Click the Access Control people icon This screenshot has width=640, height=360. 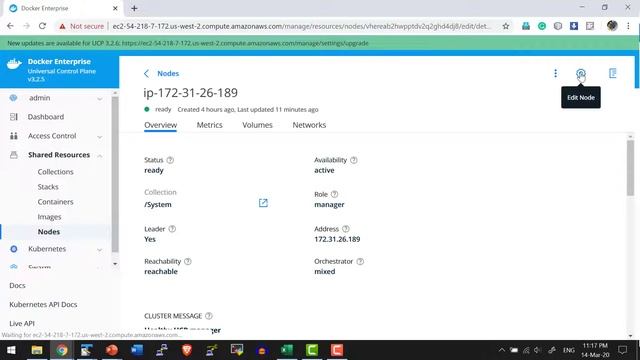tap(13, 136)
